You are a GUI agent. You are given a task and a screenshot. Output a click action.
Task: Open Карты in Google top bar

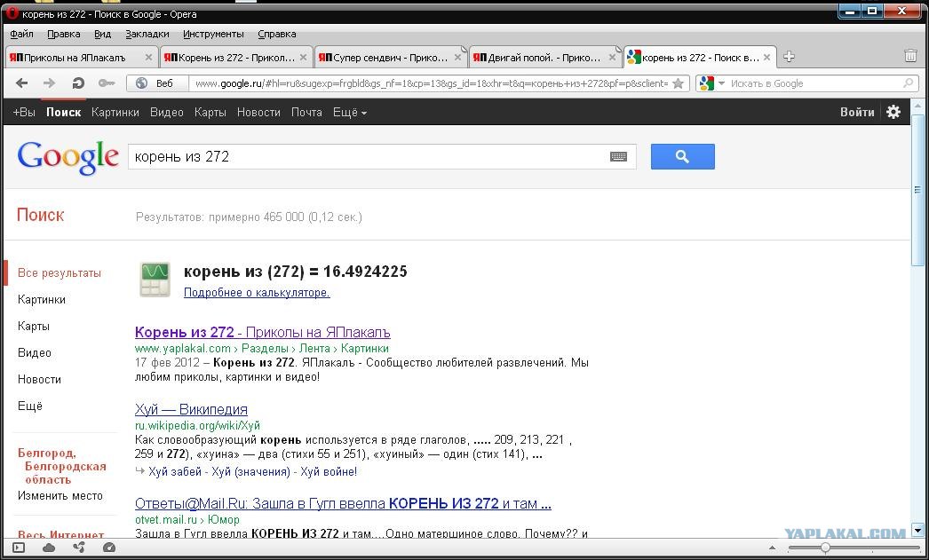[210, 112]
